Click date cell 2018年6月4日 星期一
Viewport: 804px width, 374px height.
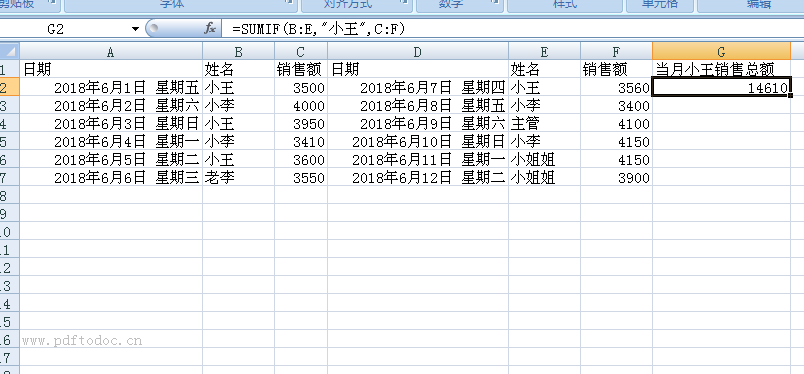(111, 142)
